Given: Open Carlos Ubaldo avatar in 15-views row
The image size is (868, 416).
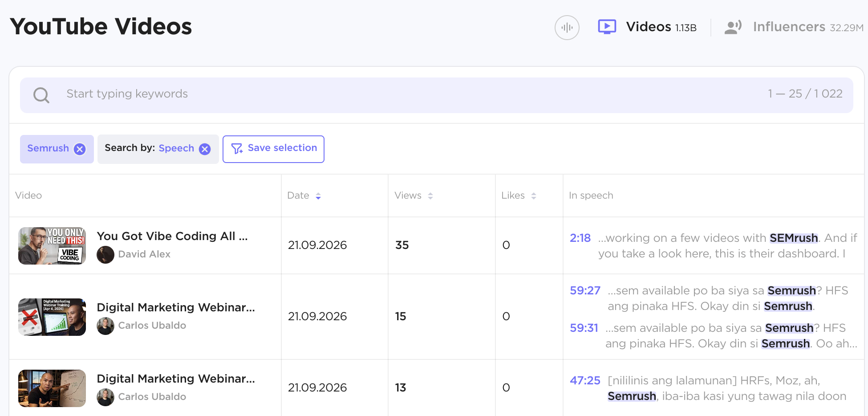Looking at the screenshot, I should point(105,326).
